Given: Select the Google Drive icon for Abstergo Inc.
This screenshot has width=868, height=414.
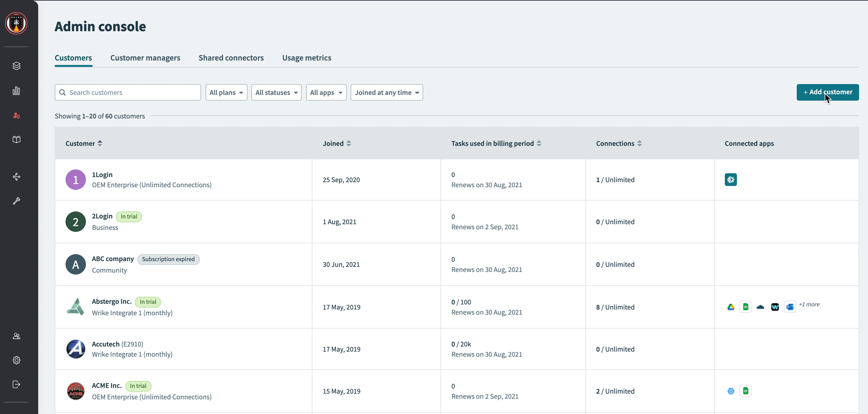Looking at the screenshot, I should pos(731,307).
